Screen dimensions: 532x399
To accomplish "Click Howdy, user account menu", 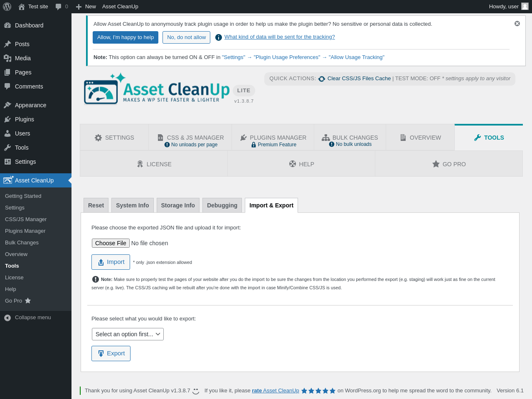I will (509, 7).
